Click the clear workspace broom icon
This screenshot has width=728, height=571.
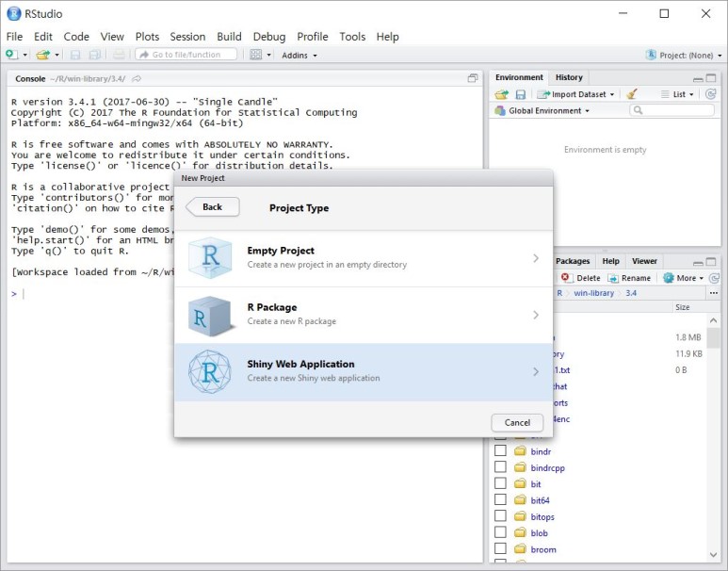coord(631,94)
